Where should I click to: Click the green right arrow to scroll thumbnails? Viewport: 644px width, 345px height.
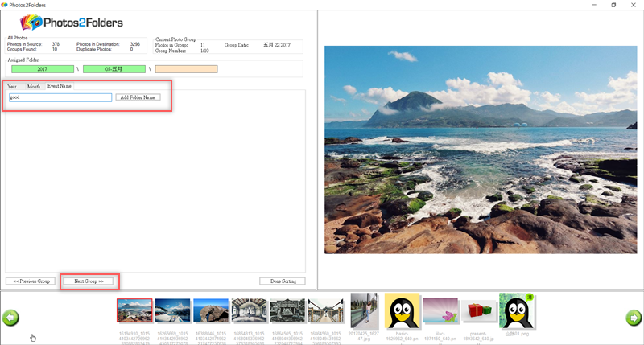coord(634,318)
